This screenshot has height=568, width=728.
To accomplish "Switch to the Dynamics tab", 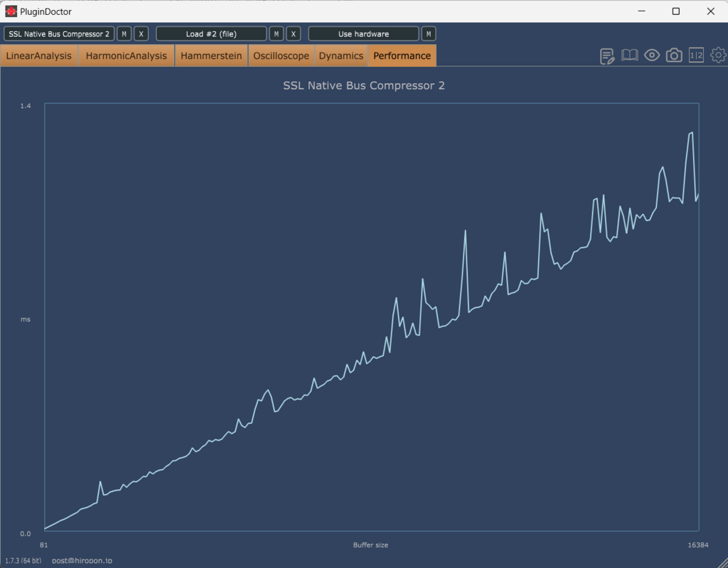I will pyautogui.click(x=341, y=55).
